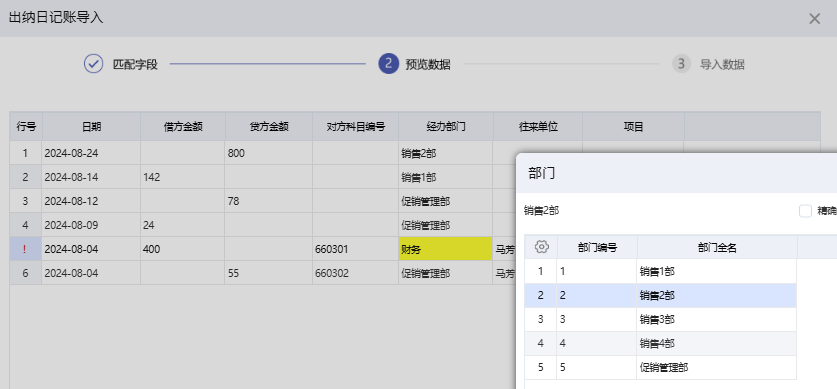The height and width of the screenshot is (389, 837).
Task: Click the 销售2部 search field in popup
Action: [657, 211]
